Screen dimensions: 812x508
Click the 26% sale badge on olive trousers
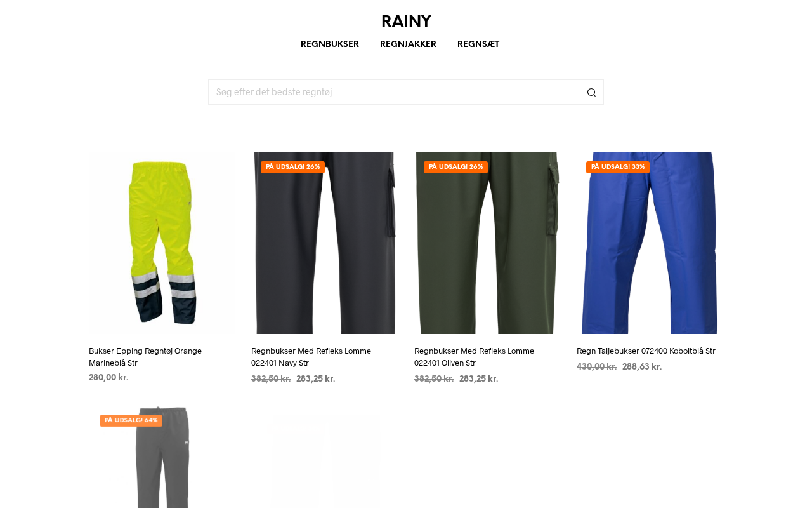455,167
